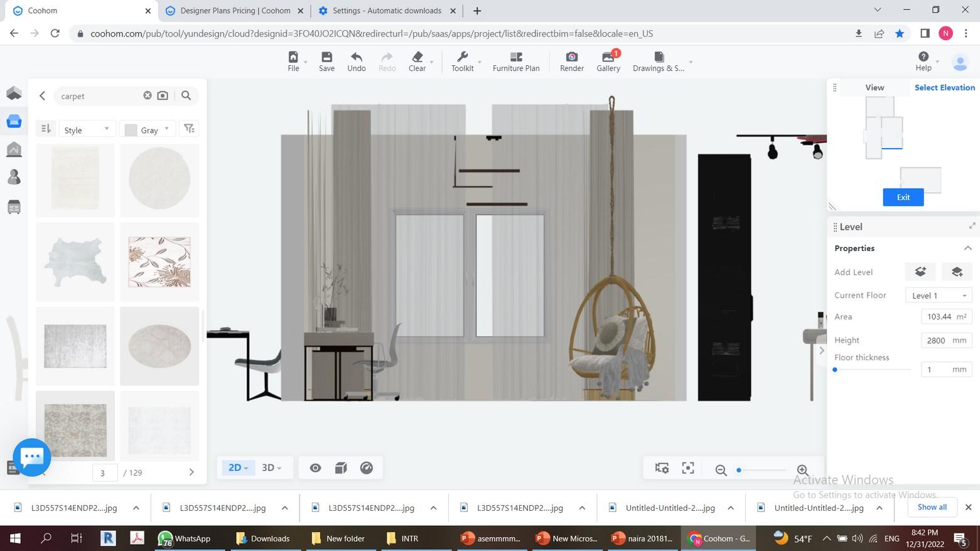
Task: Click the blue Exit button
Action: point(903,197)
